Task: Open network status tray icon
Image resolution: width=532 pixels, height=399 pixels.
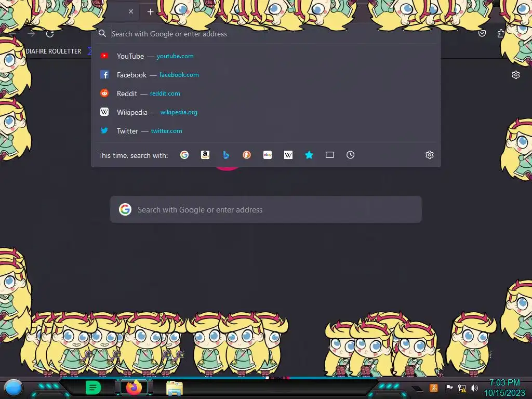Action: pos(462,388)
